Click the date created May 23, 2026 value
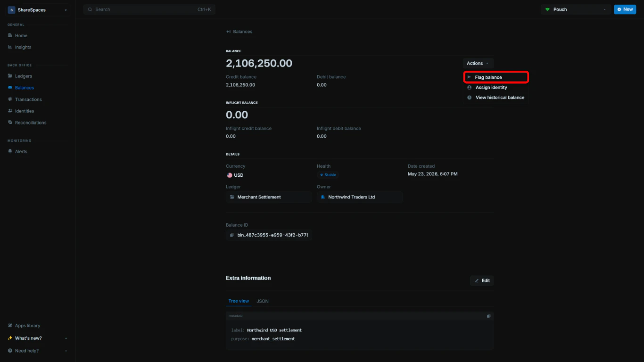Viewport: 644px width, 362px height. pos(432,174)
